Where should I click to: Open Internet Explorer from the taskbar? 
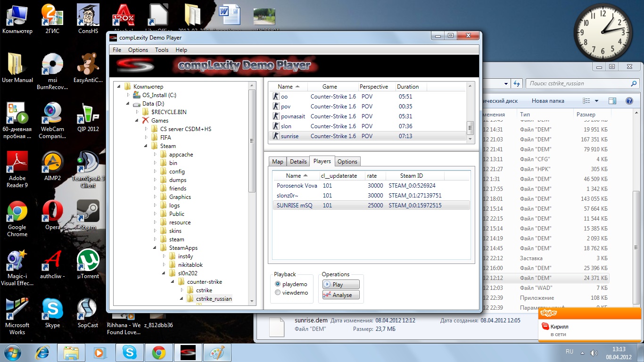pyautogui.click(x=43, y=352)
